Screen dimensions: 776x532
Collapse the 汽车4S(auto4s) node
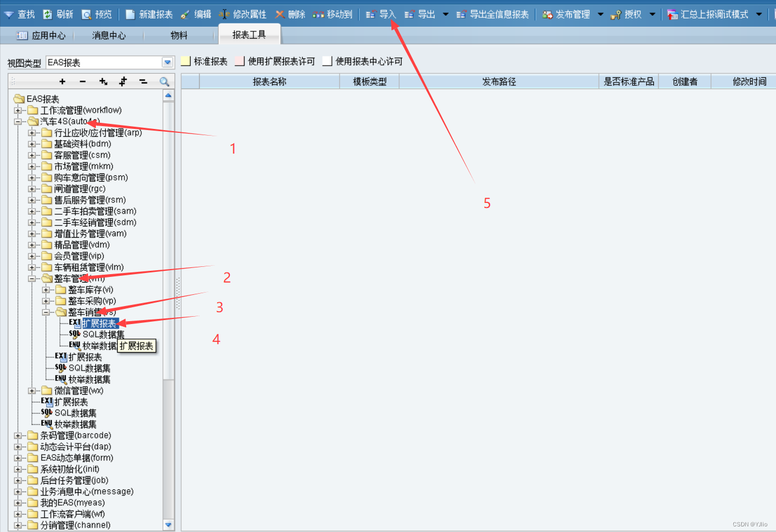pos(18,122)
